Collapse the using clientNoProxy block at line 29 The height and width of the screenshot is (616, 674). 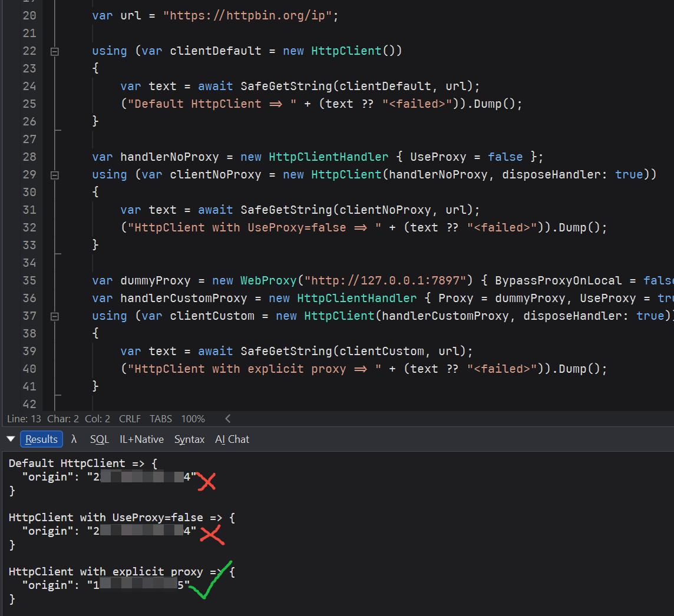coord(55,175)
